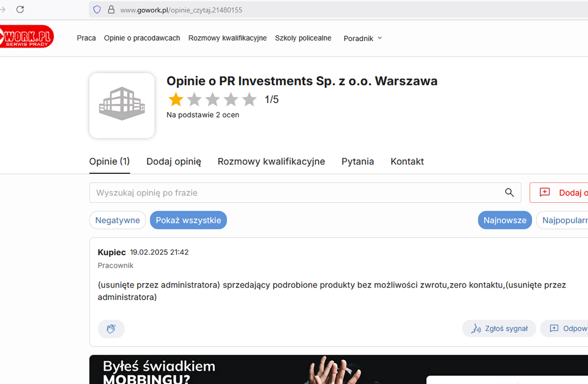Click the magnifier search icon
The width and height of the screenshot is (588, 384).
point(509,193)
